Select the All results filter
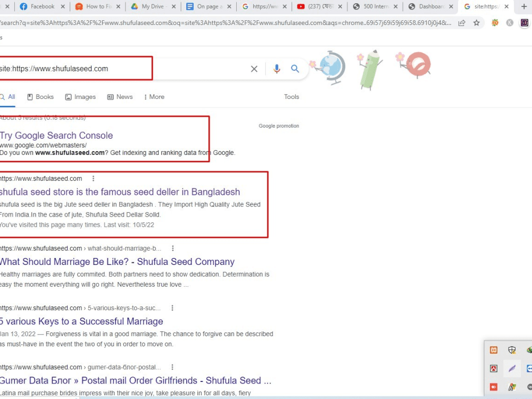Image resolution: width=532 pixels, height=399 pixels. coord(7,97)
